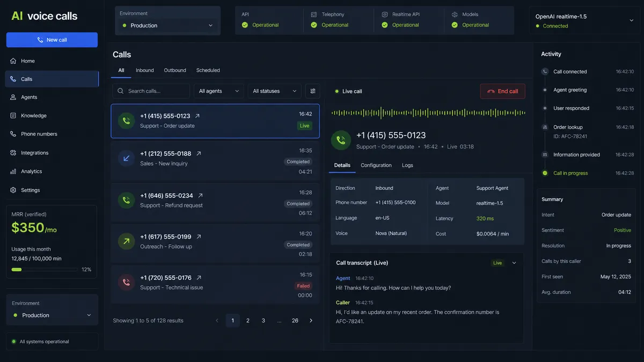This screenshot has width=644, height=362.
Task: Click the phone icon for +1 (646) 555-0234
Action: pos(126,200)
